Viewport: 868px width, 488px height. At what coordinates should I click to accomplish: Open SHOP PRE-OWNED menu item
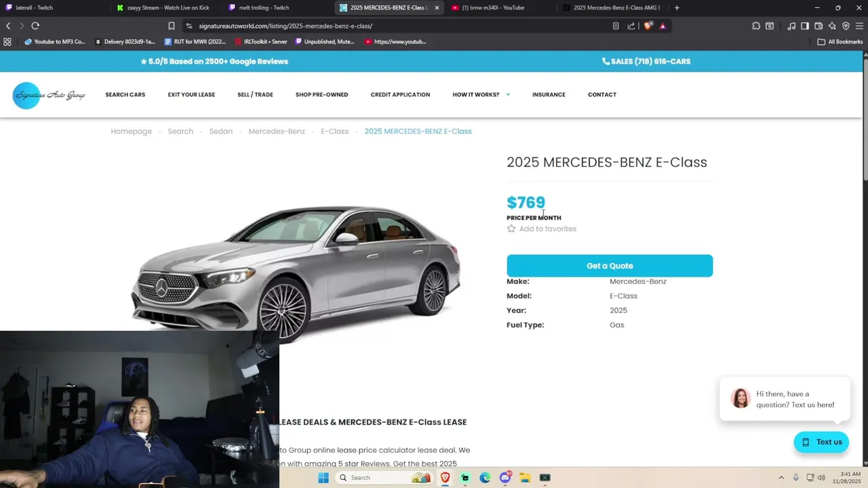[x=321, y=95]
